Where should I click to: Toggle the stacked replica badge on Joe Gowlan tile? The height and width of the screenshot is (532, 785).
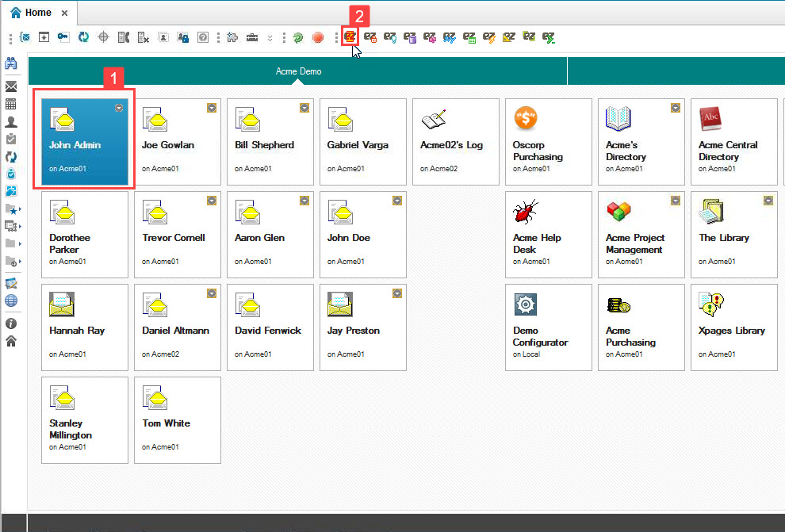(x=211, y=109)
